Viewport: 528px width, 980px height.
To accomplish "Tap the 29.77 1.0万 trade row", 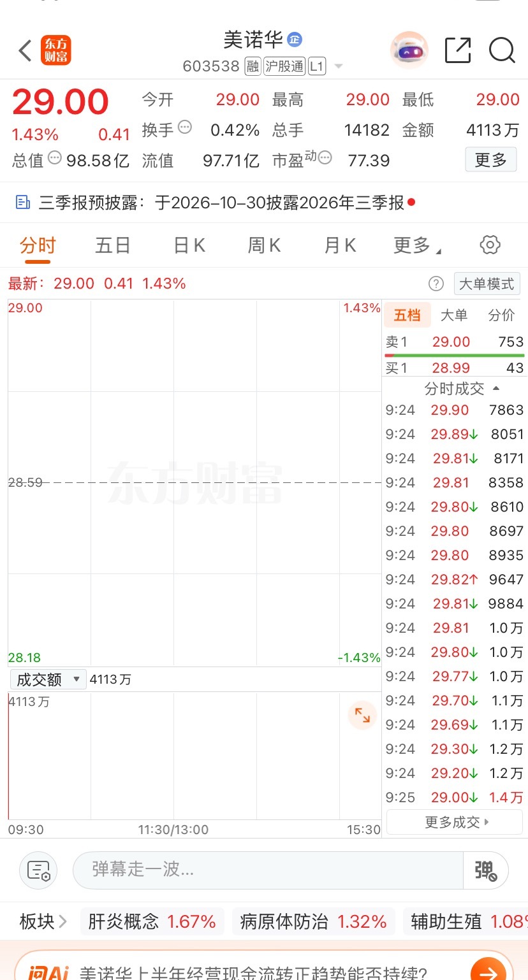I will [455, 676].
